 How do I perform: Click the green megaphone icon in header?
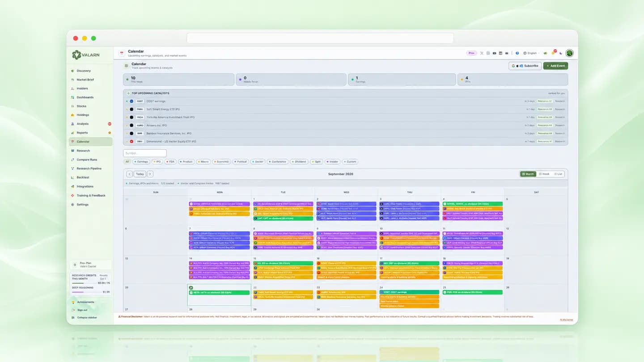point(545,53)
